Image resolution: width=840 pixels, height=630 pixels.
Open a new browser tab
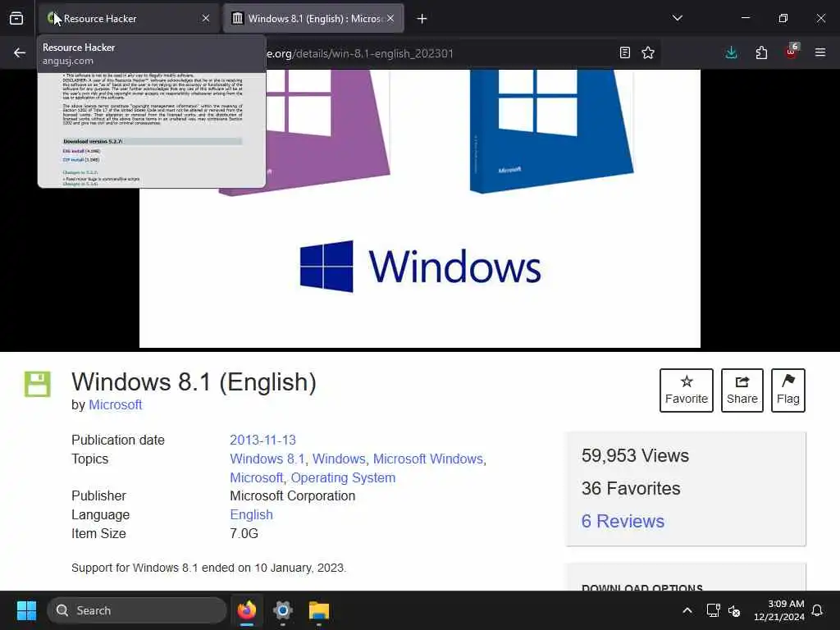point(422,19)
